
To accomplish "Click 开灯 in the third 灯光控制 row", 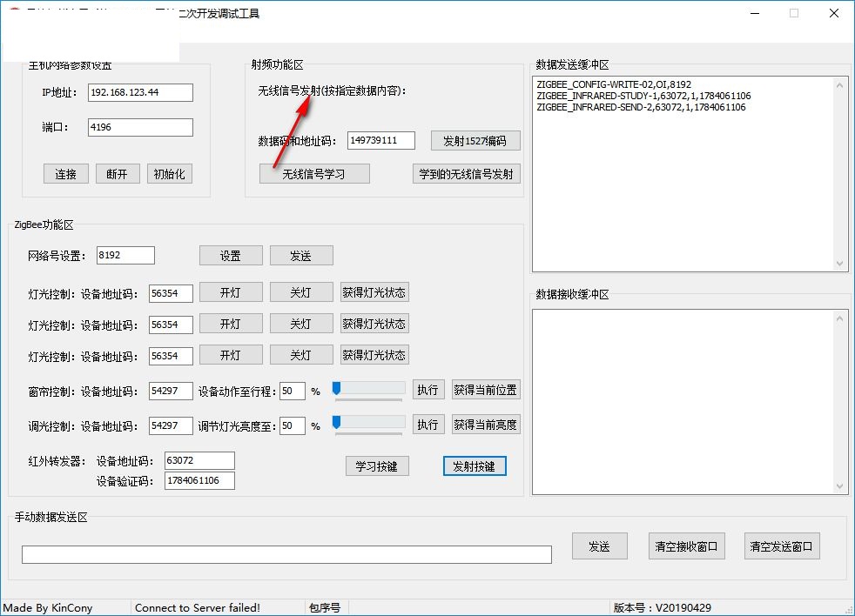I will 231,355.
